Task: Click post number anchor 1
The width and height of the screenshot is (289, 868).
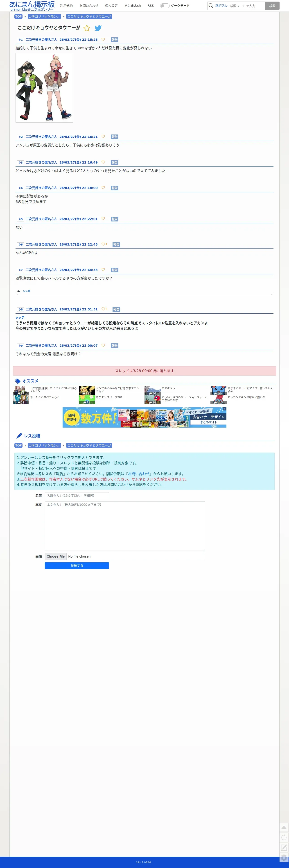Action: click(20, 40)
